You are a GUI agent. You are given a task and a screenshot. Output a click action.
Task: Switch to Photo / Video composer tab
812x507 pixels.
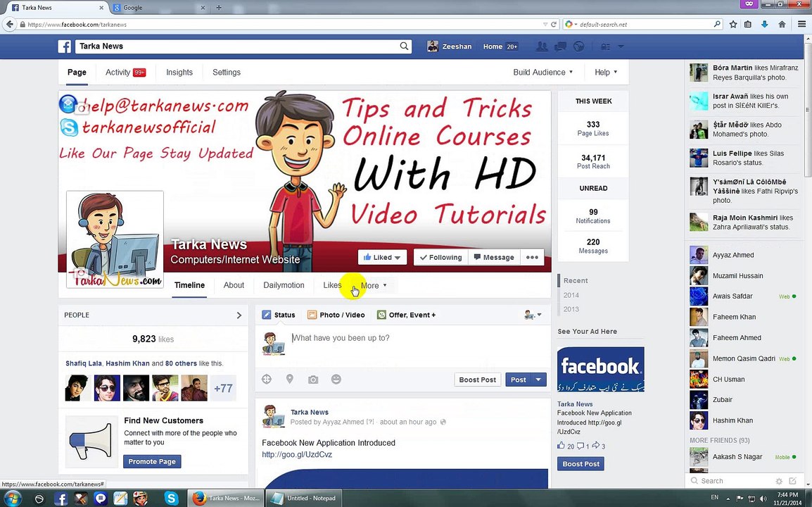pyautogui.click(x=336, y=315)
